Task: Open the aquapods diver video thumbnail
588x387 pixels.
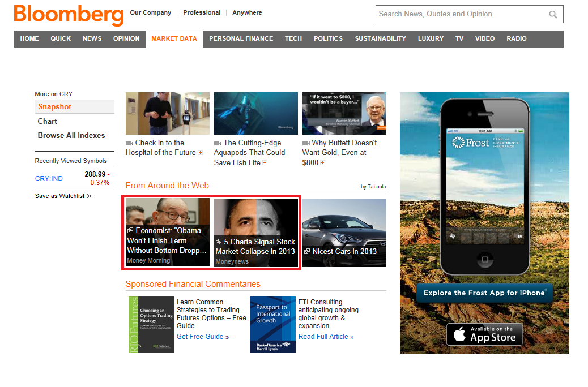Action: pyautogui.click(x=255, y=114)
